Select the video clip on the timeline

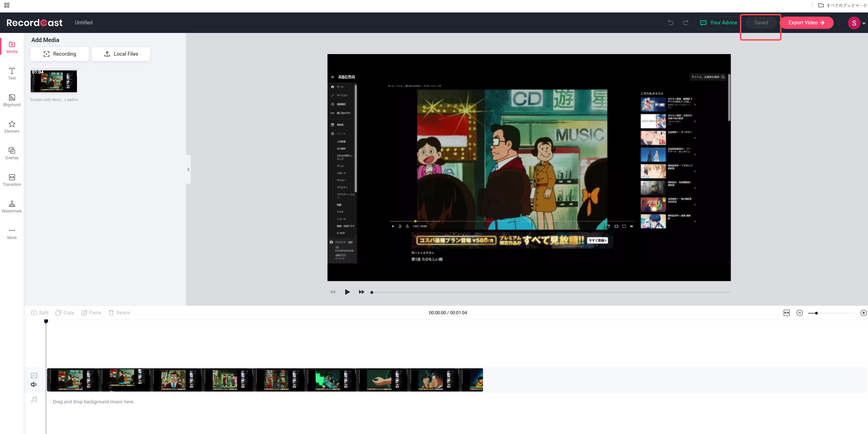point(265,380)
